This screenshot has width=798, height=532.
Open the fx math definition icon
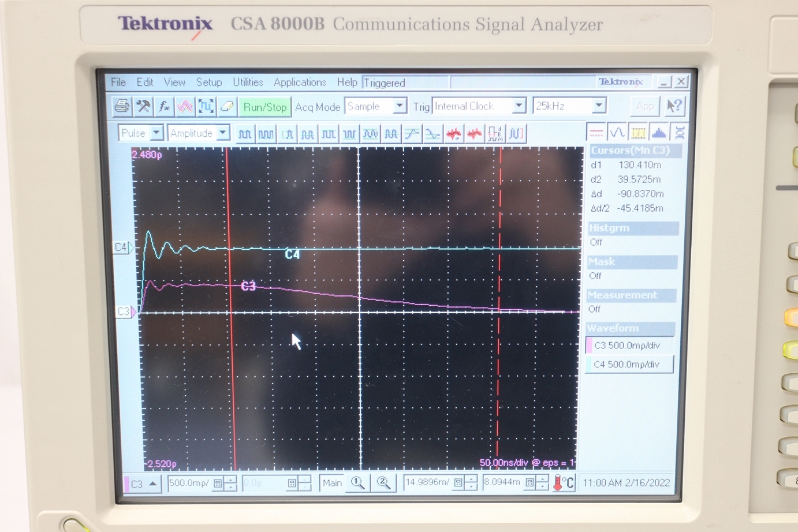point(164,106)
